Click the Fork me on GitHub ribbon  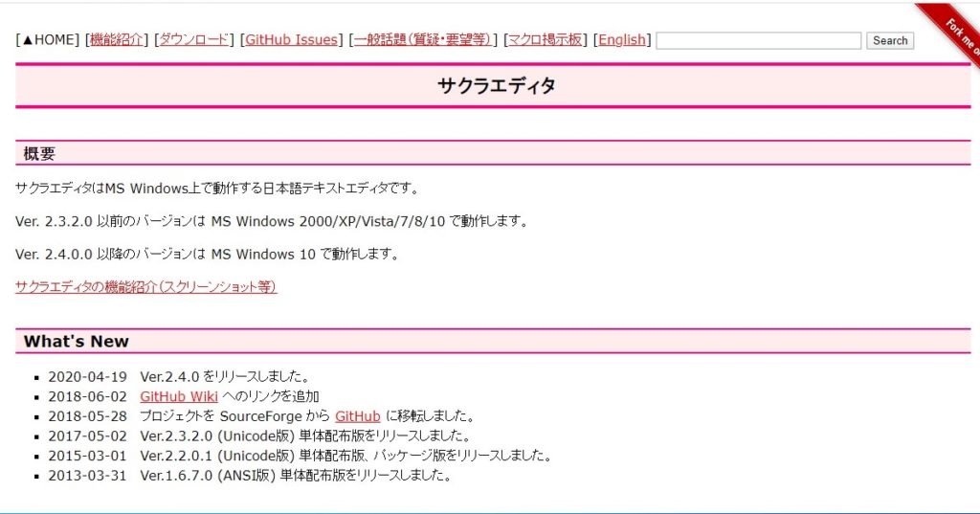[x=956, y=32]
